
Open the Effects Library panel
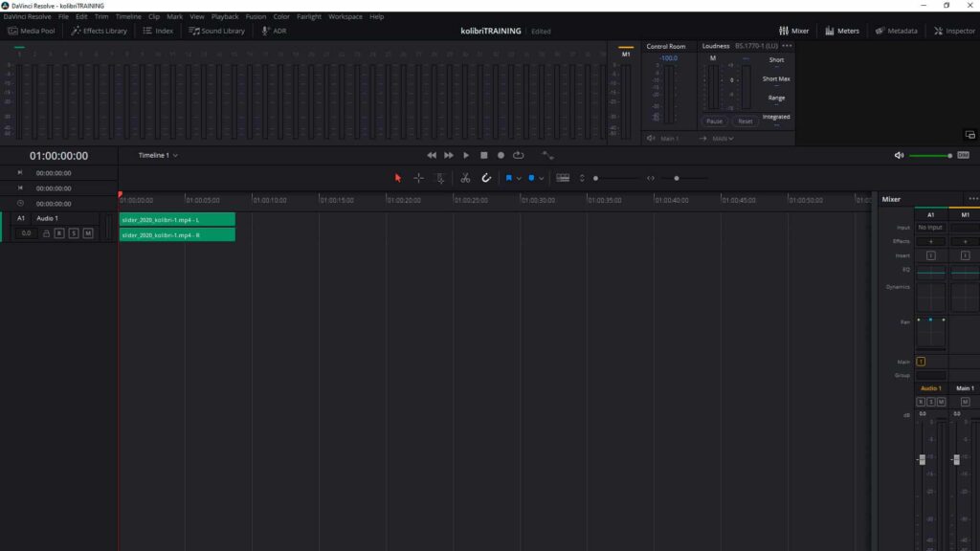(x=99, y=31)
